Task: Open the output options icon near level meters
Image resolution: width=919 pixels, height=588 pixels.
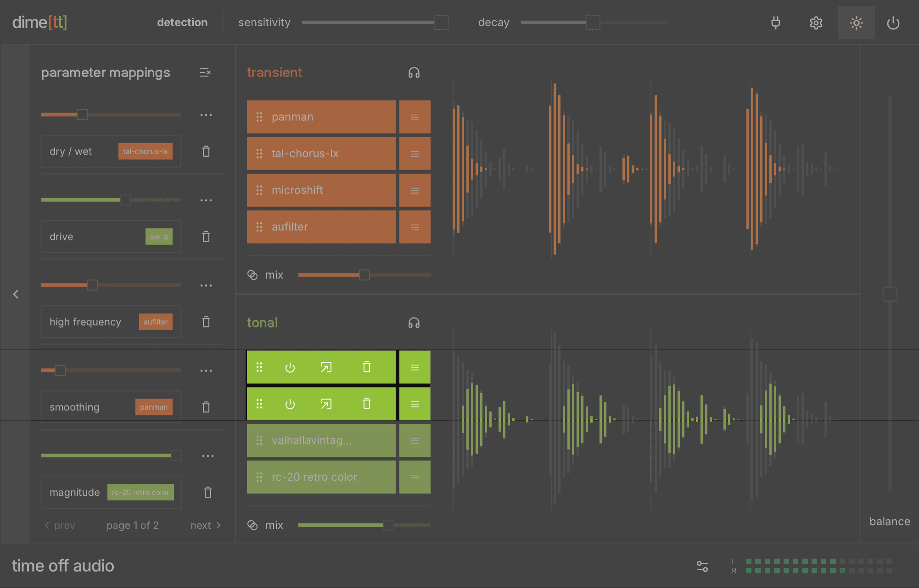Action: [702, 566]
